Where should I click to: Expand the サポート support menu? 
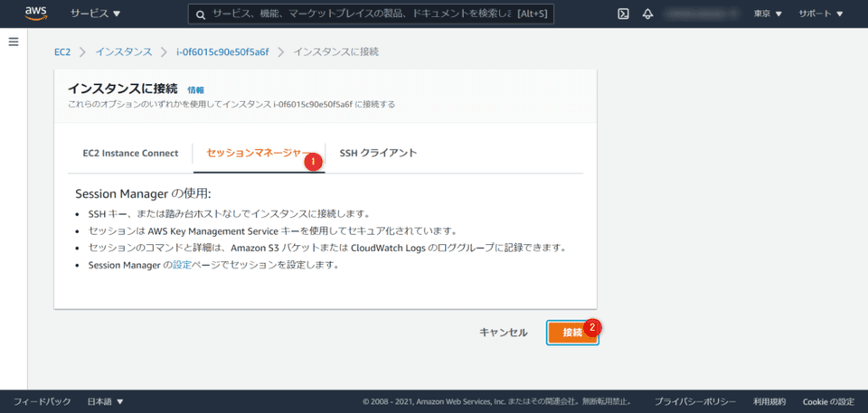pos(821,14)
